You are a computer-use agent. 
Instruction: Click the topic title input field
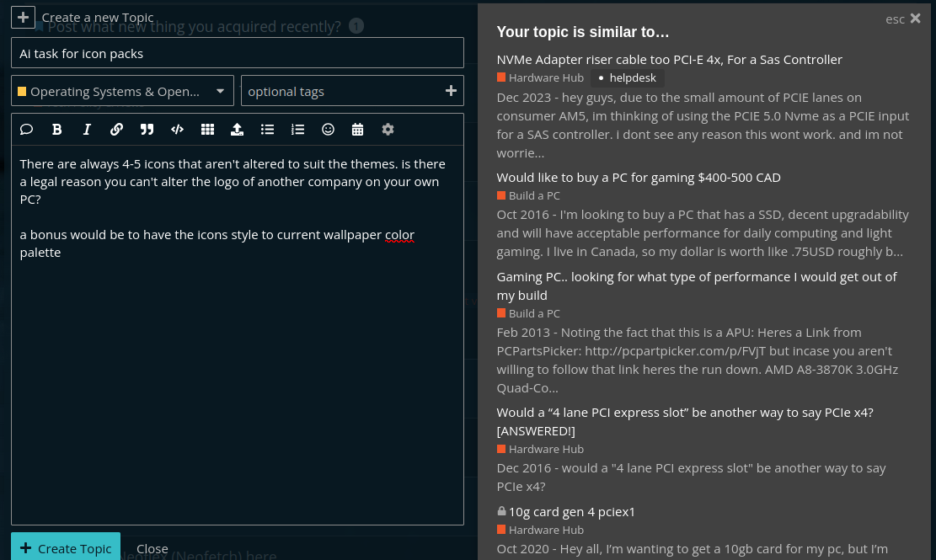pyautogui.click(x=238, y=52)
